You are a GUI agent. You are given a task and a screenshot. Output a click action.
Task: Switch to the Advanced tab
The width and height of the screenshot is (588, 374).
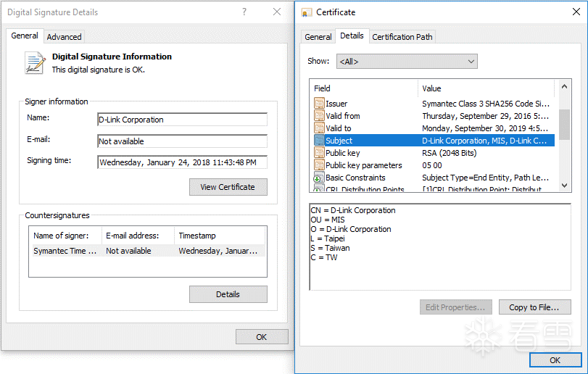(65, 36)
